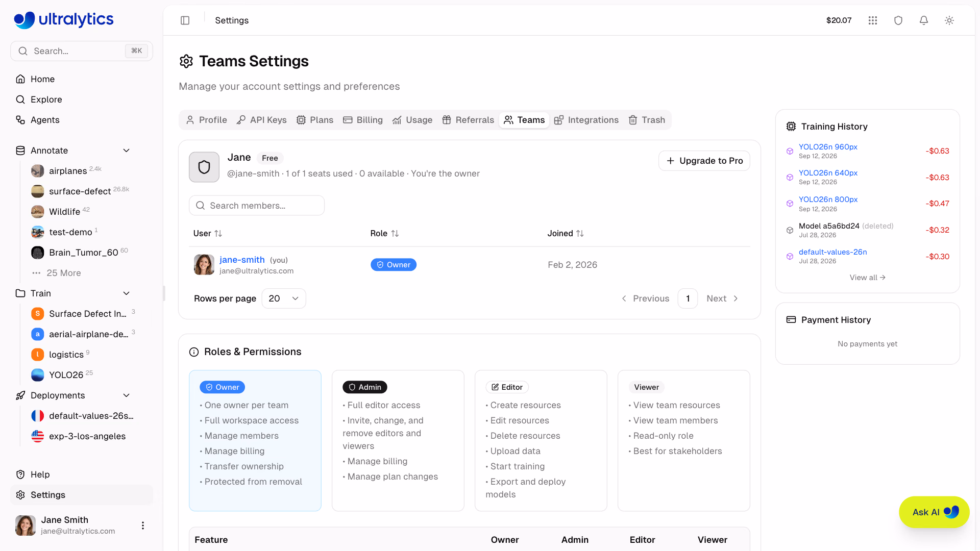The height and width of the screenshot is (551, 980).
Task: Toggle the sidebar panel icon
Action: pos(185,20)
